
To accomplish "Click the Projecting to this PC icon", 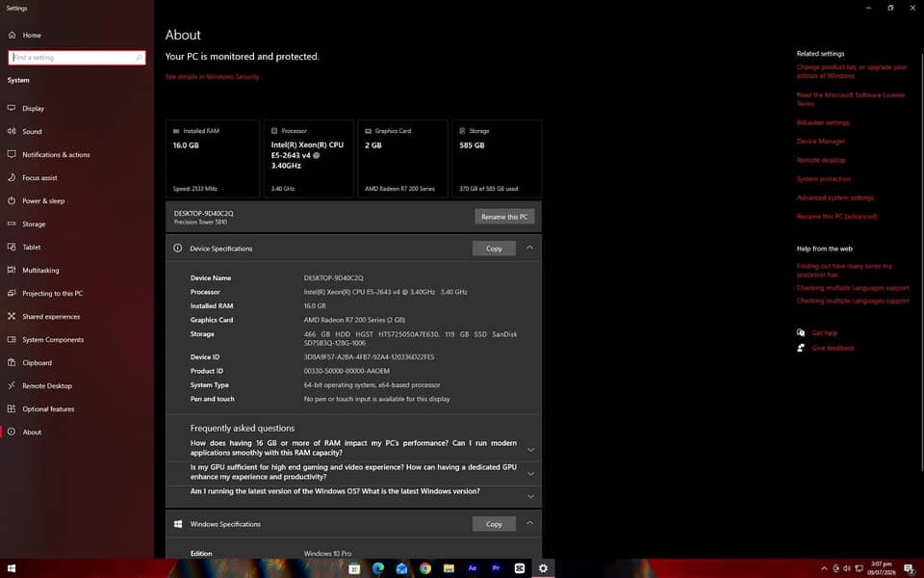I will (x=12, y=293).
